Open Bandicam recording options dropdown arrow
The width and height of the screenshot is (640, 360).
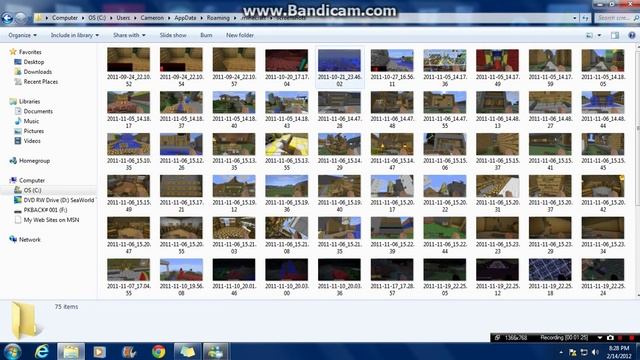(x=600, y=338)
